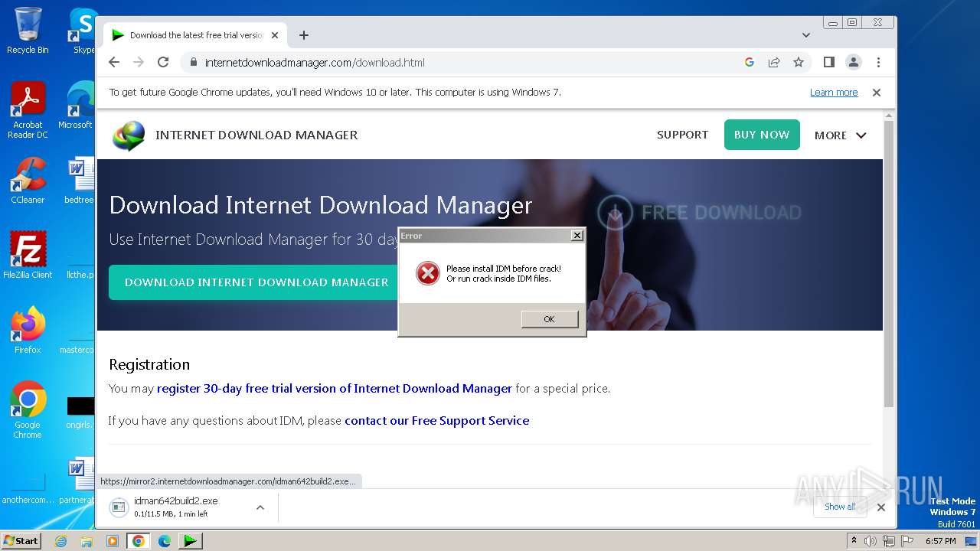
Task: Select the Download the latest free trial tab
Action: tap(195, 35)
